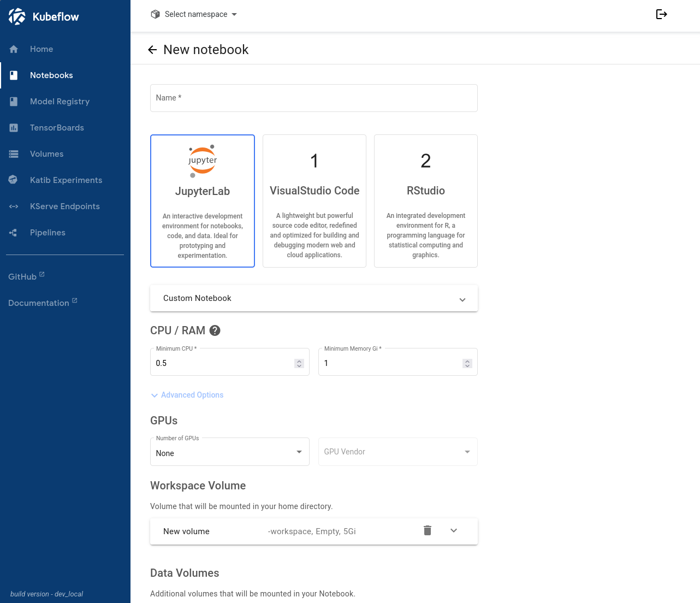This screenshot has height=603, width=700.
Task: Click the Kubeflow logo icon
Action: [17, 16]
